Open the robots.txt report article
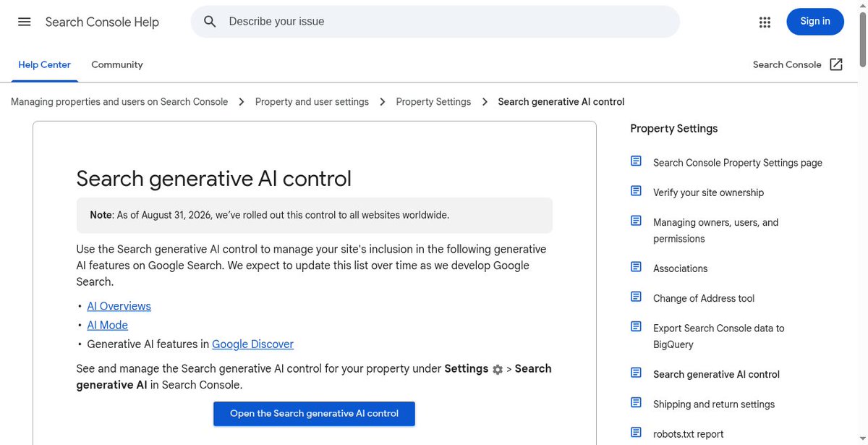This screenshot has height=445, width=868. coord(689,434)
